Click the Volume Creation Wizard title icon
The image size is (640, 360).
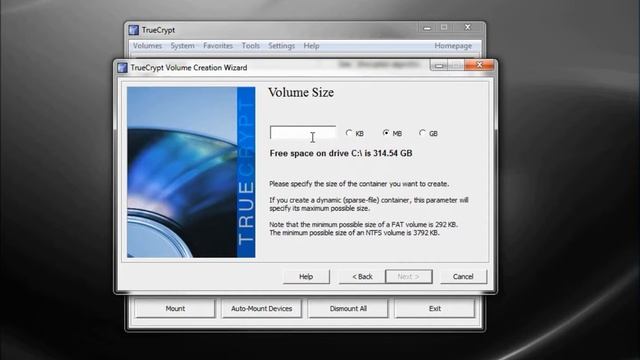122,67
